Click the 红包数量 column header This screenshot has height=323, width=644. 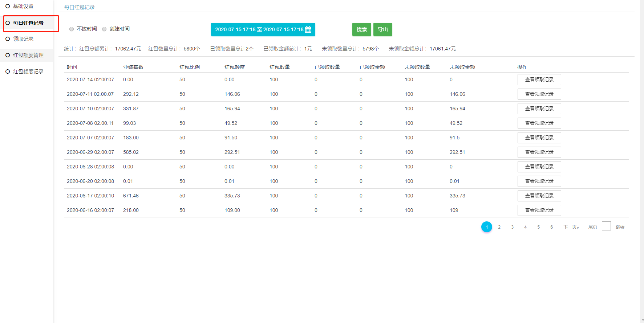point(280,67)
